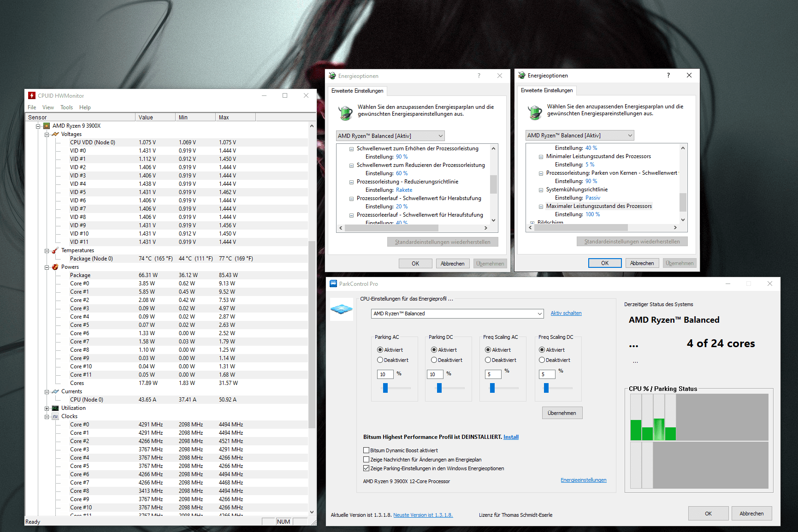The image size is (798, 532).
Task: Click the battery plug icon in right Energieoptionen
Action: tap(535, 112)
